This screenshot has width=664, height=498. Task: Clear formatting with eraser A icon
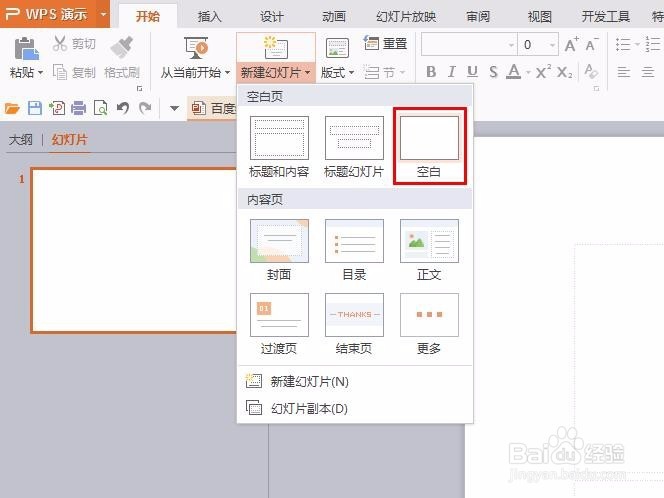(591, 71)
